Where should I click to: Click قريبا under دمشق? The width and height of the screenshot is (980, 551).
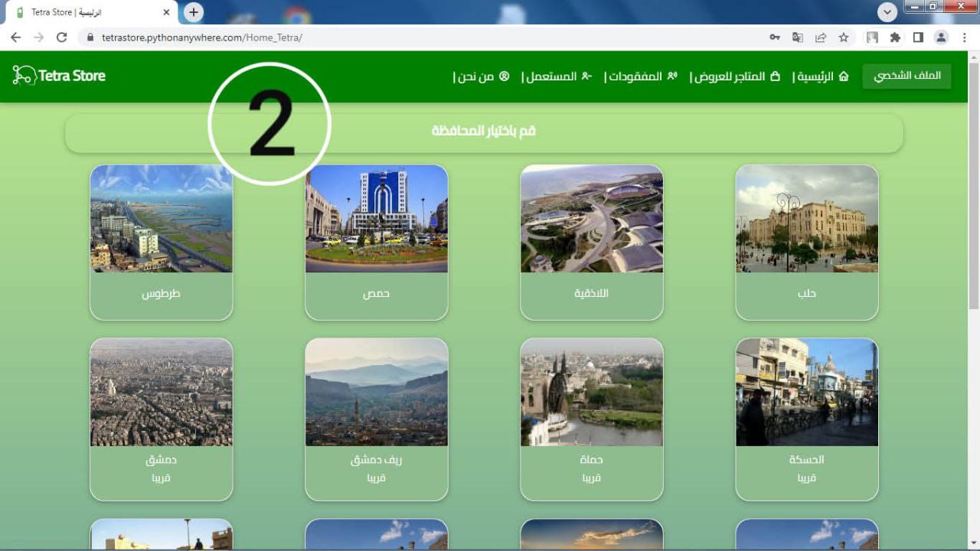(x=162, y=478)
